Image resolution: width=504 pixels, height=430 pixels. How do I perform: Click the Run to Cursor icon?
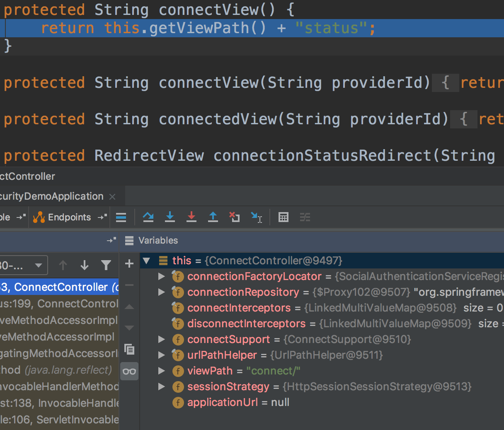(x=257, y=217)
